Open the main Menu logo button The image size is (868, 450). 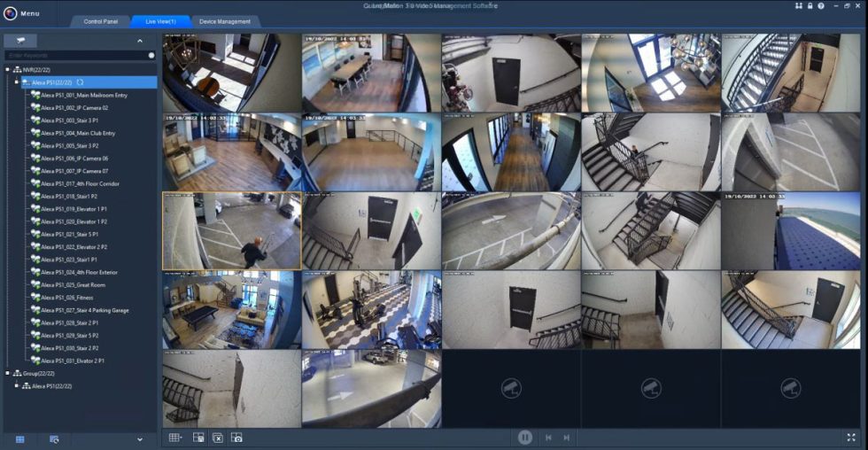point(10,12)
